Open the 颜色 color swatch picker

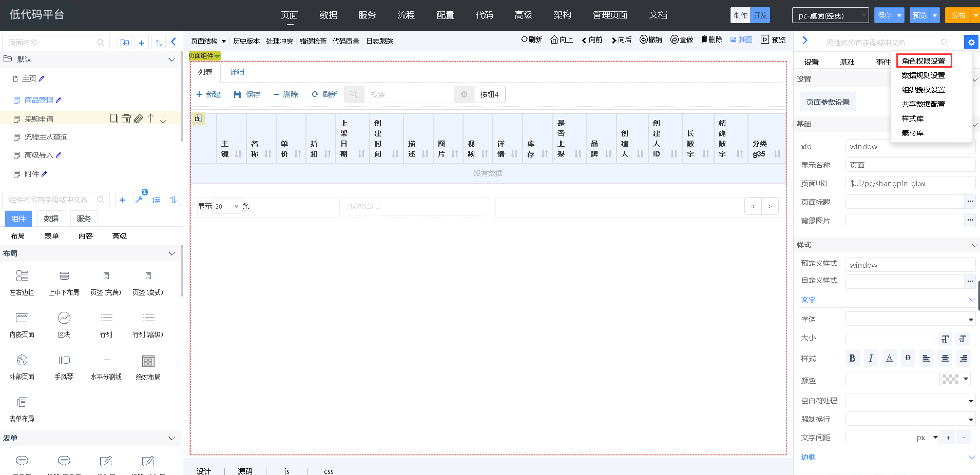click(x=955, y=380)
